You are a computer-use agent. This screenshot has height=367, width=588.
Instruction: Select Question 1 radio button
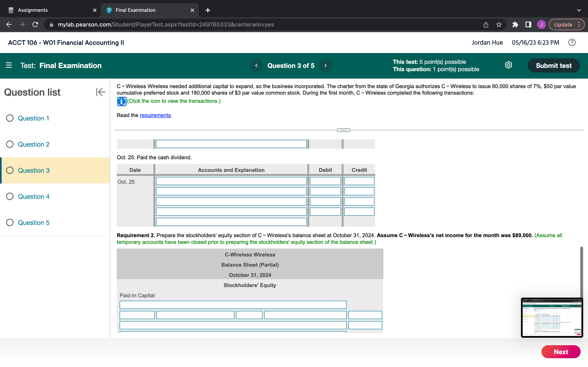(10, 118)
